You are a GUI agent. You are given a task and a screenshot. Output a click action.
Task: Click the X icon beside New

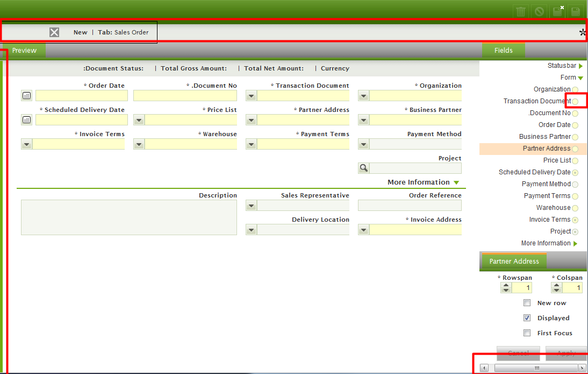pos(54,32)
